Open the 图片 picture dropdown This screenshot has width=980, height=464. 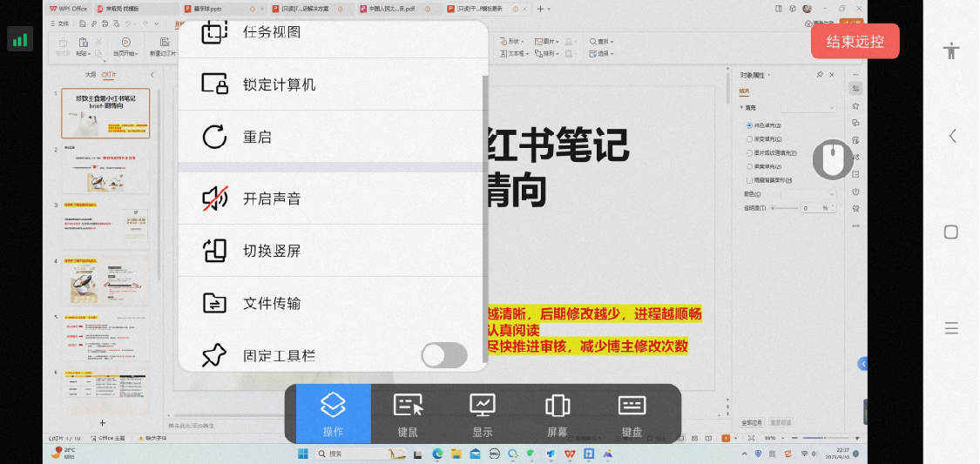pos(548,41)
